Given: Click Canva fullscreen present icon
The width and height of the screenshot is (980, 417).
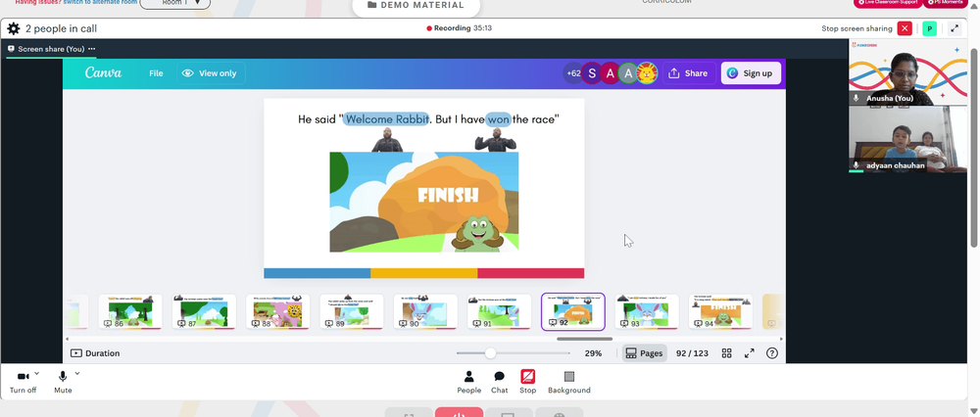Looking at the screenshot, I should [750, 353].
